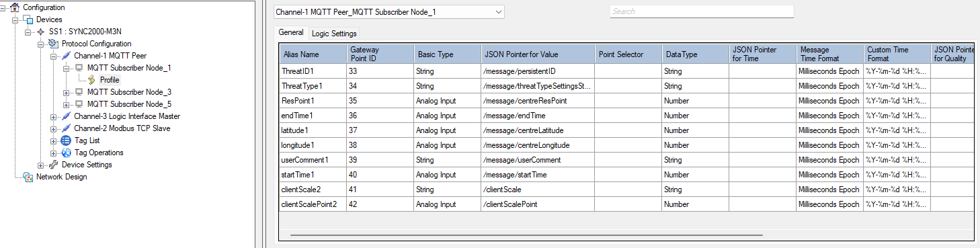This screenshot has height=248, width=980.
Task: Switch to the General tab
Action: 291,32
